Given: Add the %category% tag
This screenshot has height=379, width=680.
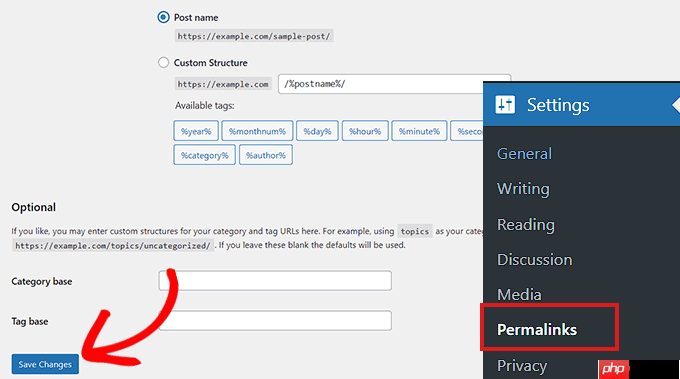Looking at the screenshot, I should 204,155.
